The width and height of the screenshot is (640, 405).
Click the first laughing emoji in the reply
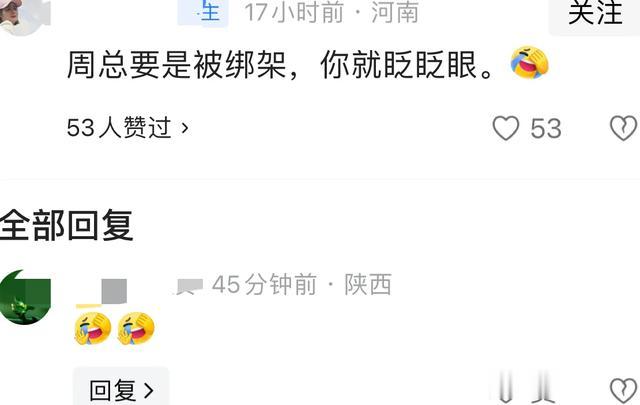(x=93, y=329)
